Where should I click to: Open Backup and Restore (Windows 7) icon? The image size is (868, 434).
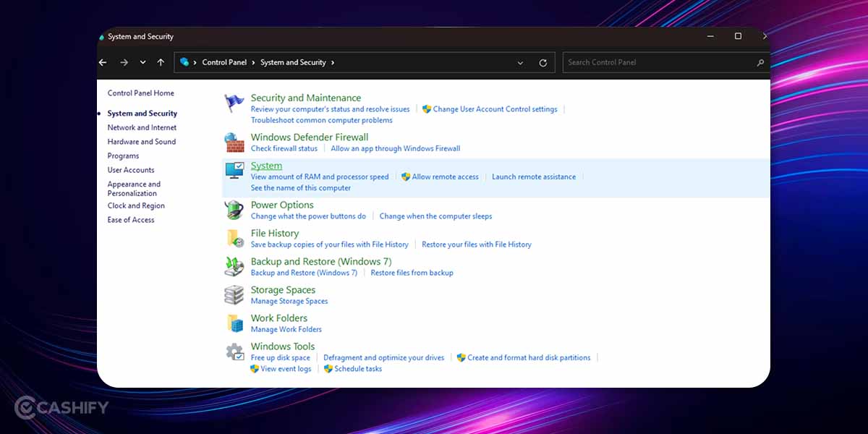point(234,266)
